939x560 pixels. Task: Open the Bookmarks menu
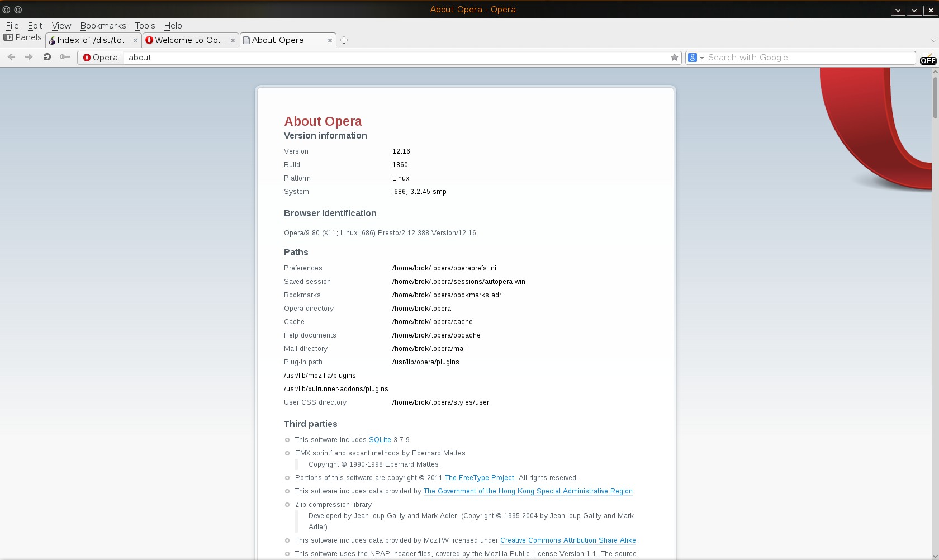click(103, 26)
